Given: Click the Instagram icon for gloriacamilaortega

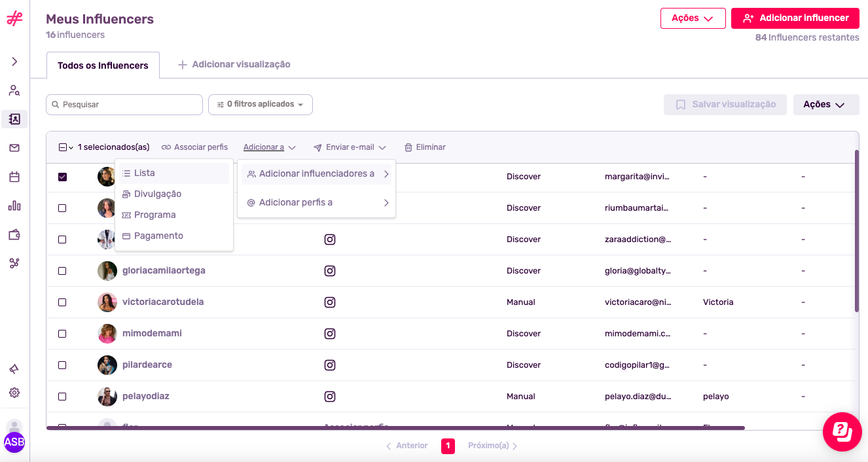Looking at the screenshot, I should click(x=330, y=271).
